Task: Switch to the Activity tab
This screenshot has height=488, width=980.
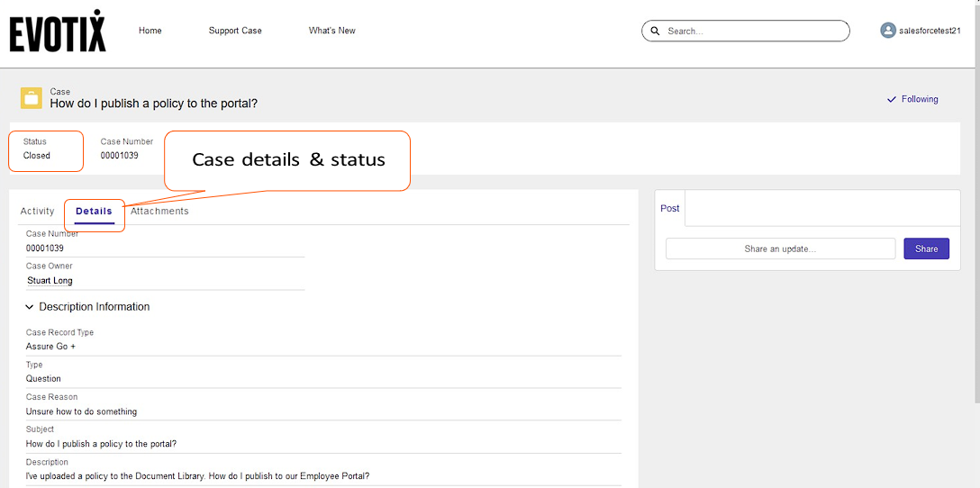Action: point(38,212)
